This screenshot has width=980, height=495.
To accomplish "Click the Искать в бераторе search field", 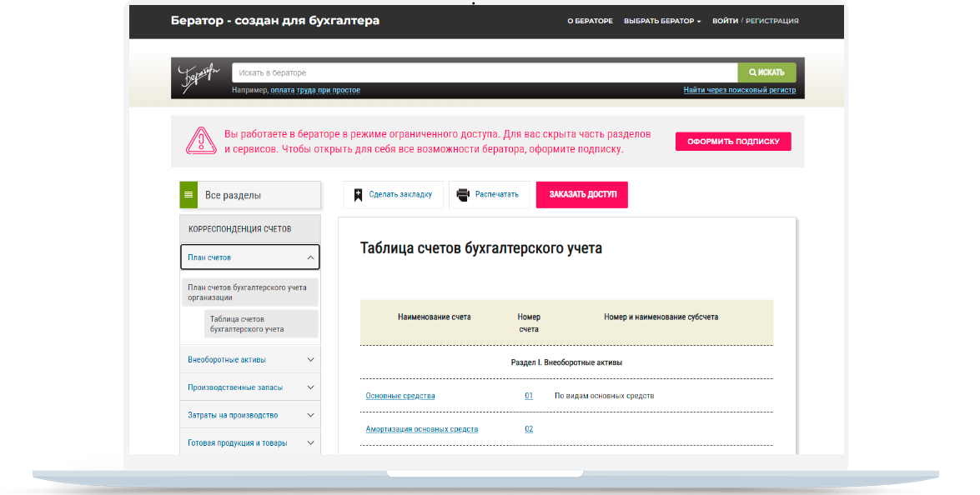I will (485, 73).
